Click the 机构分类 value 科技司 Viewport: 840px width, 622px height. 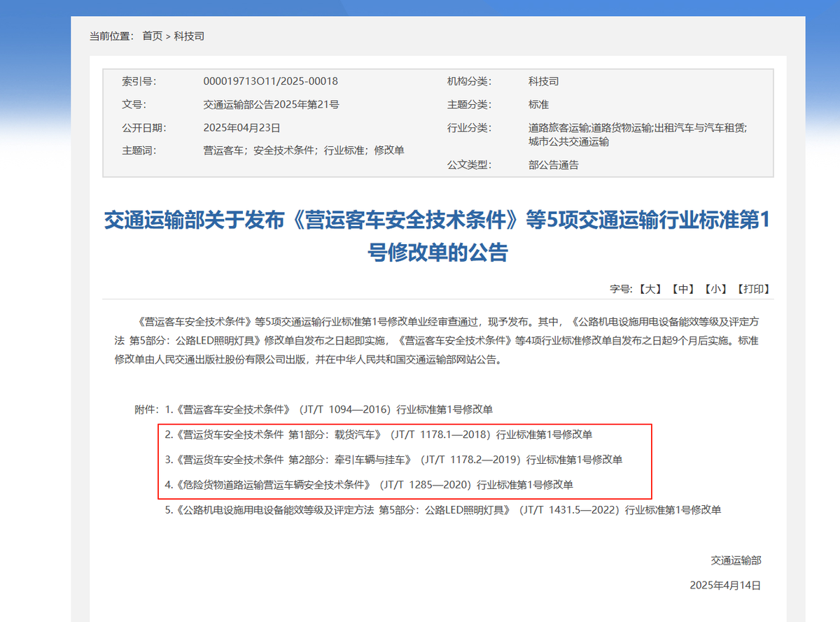point(543,81)
